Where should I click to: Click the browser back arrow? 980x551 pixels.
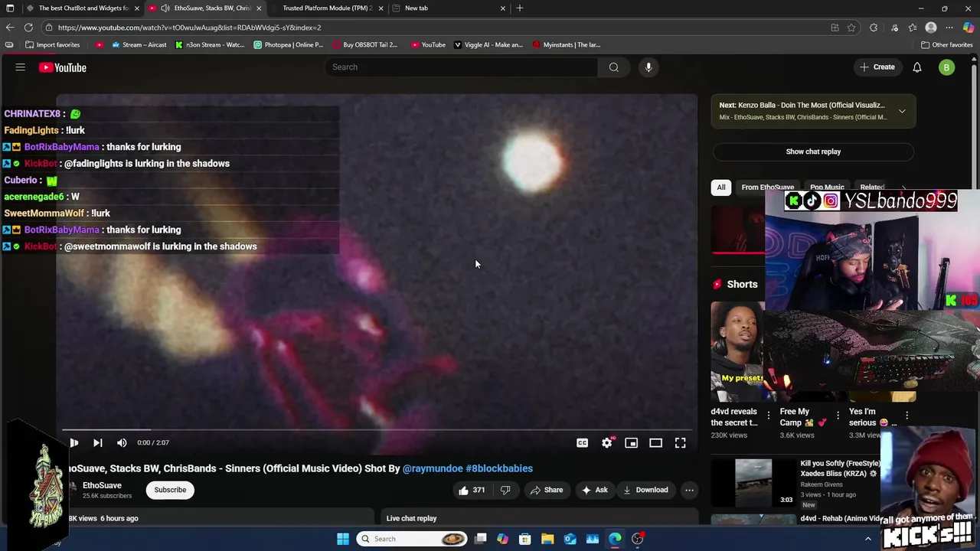click(9, 28)
